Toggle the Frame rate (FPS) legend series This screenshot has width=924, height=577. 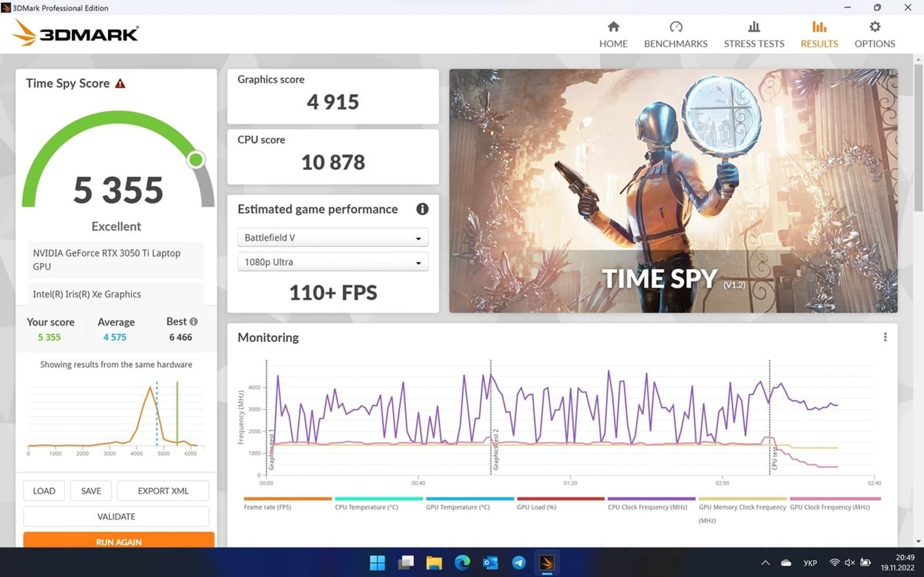(x=287, y=503)
